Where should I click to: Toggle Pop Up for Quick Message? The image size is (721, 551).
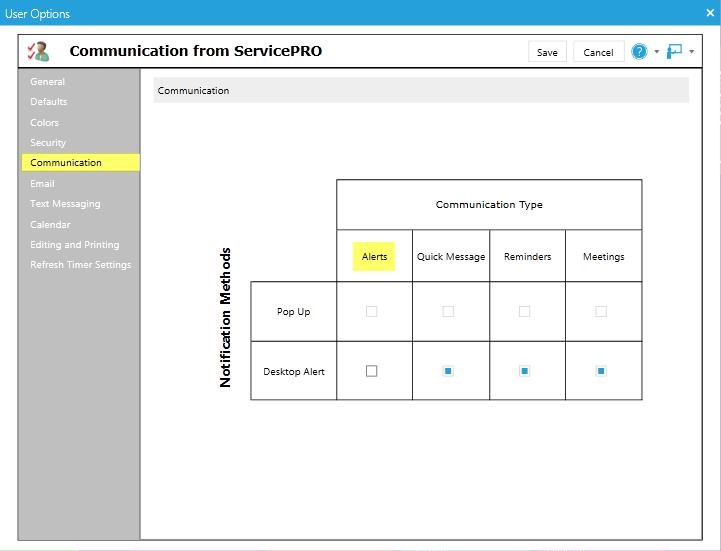[448, 311]
